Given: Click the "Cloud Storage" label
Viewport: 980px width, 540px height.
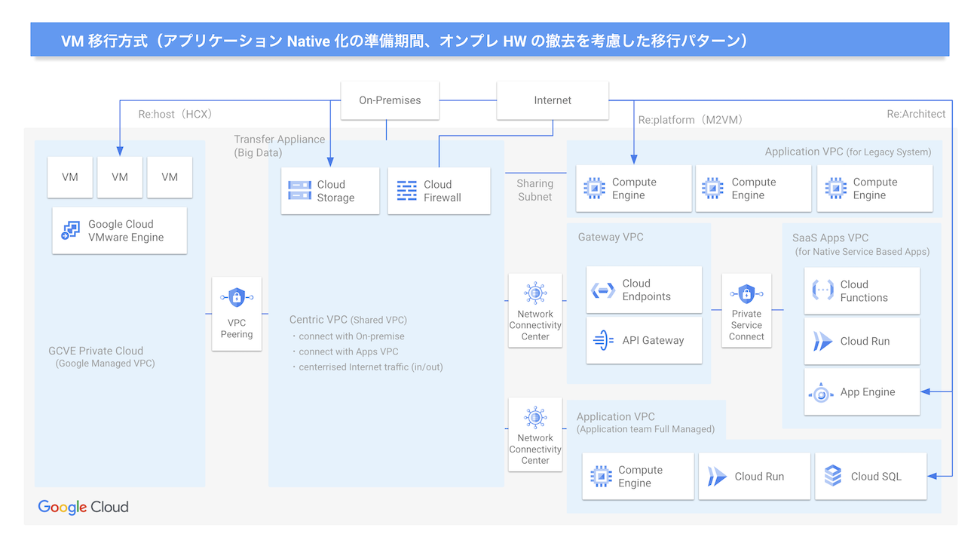Looking at the screenshot, I should pos(335,191).
